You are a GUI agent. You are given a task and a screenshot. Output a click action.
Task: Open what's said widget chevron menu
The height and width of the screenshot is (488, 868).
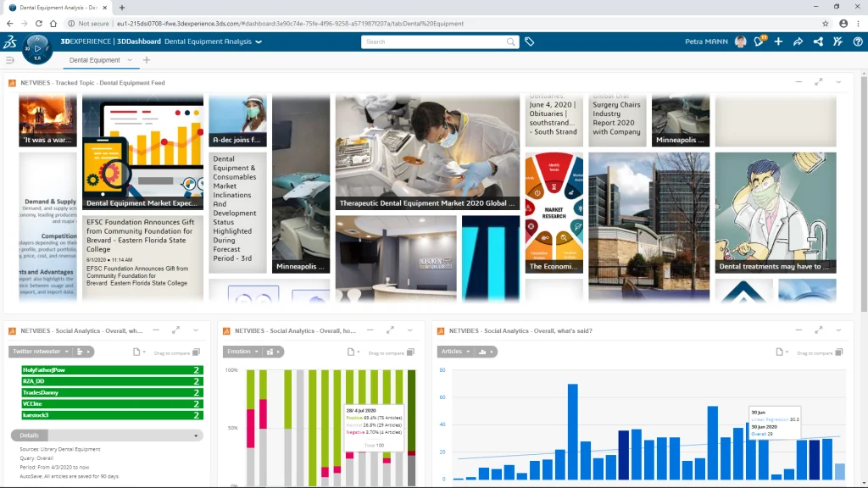pos(838,330)
